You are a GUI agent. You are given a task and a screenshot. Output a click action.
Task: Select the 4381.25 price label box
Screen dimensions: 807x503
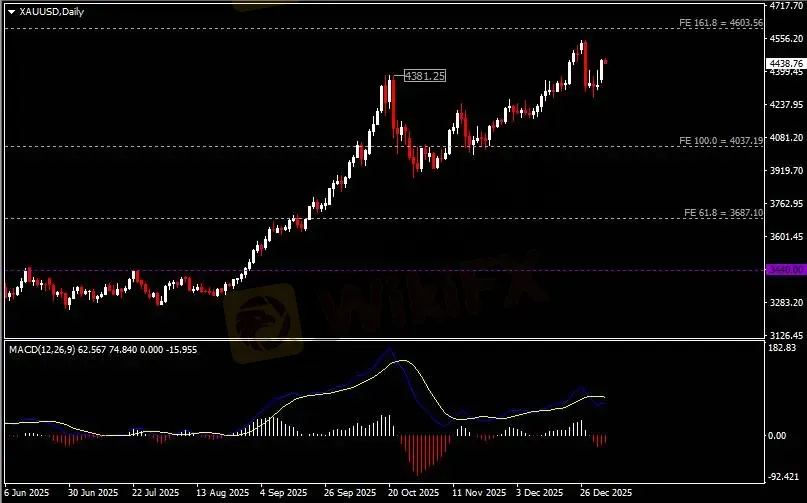(425, 76)
